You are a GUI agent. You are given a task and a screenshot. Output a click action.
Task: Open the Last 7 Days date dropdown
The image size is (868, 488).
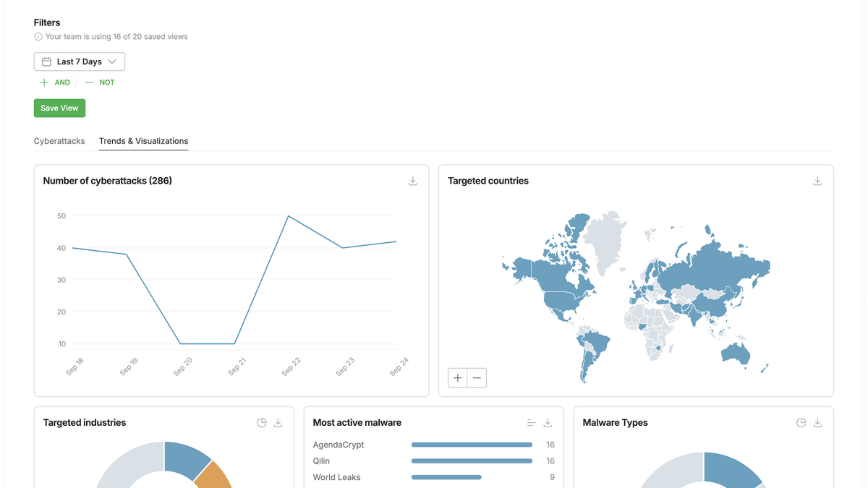(80, 61)
